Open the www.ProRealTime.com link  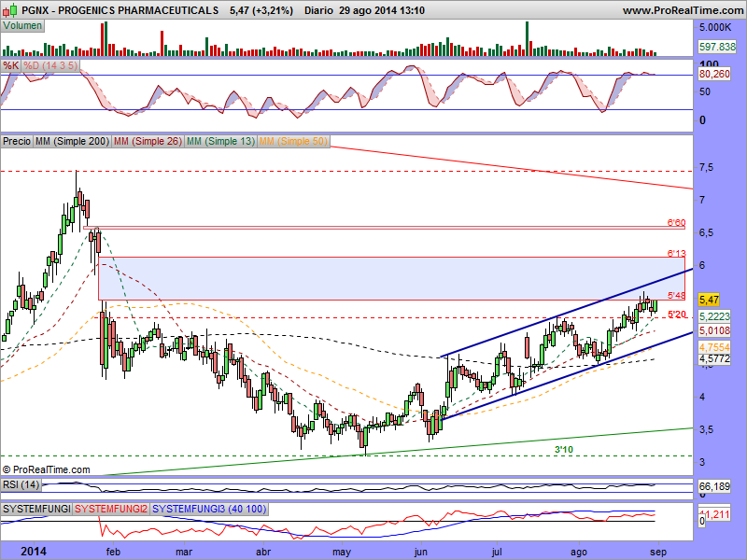(x=683, y=10)
